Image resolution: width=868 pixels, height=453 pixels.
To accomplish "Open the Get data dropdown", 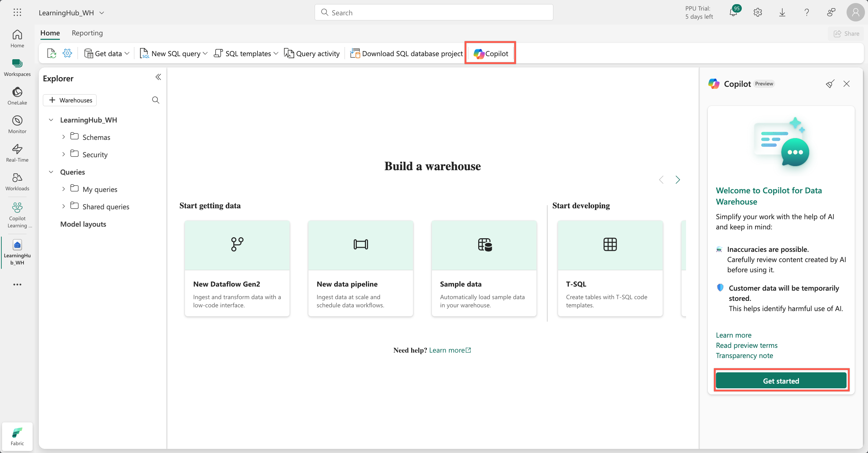I will [x=107, y=53].
